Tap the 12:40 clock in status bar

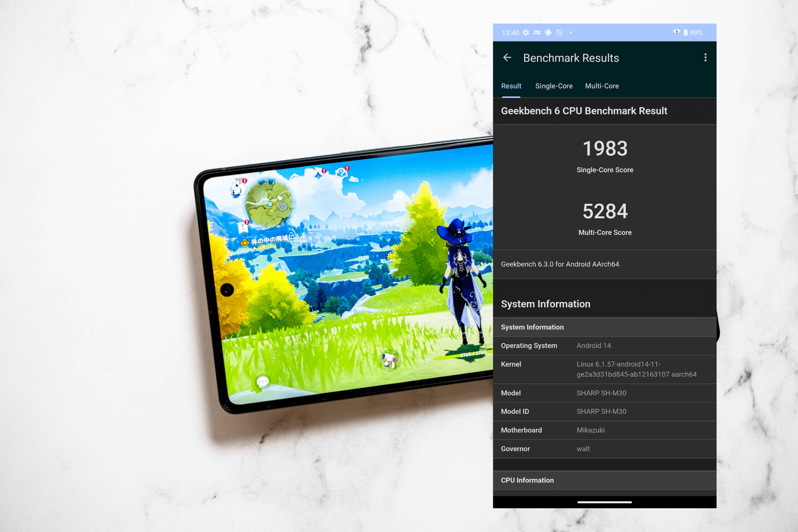tap(510, 33)
